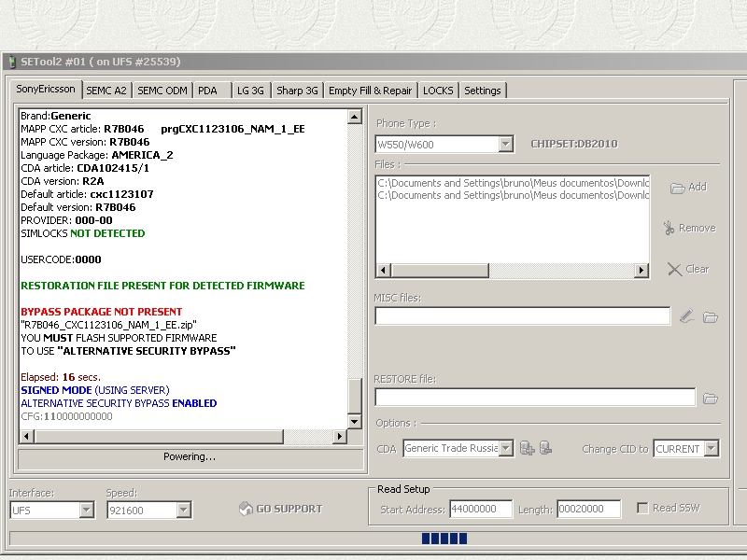
Task: Click the Files list horizontal scrollbar thumb
Action: tap(440, 271)
